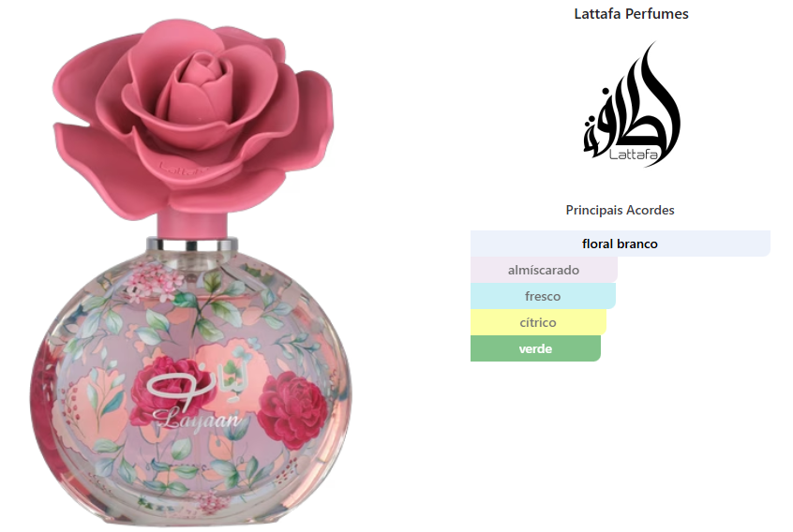Click the Lattafa Arabic calligraphy logo

pyautogui.click(x=632, y=105)
